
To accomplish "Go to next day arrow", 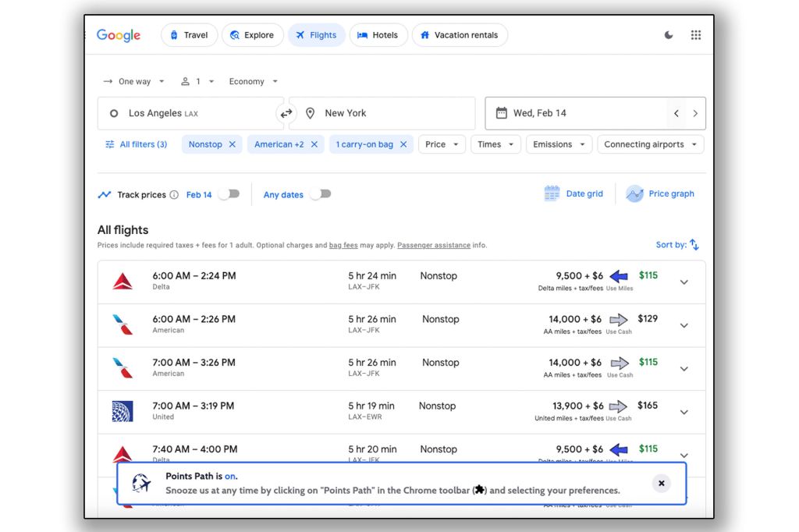I will pos(695,114).
